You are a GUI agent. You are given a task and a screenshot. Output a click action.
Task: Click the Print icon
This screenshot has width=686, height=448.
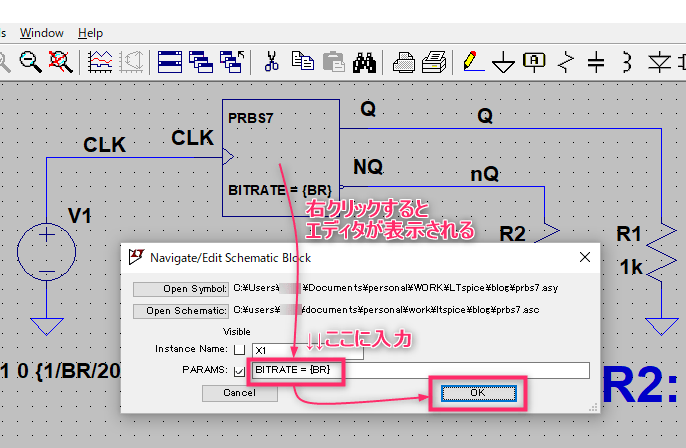click(404, 61)
